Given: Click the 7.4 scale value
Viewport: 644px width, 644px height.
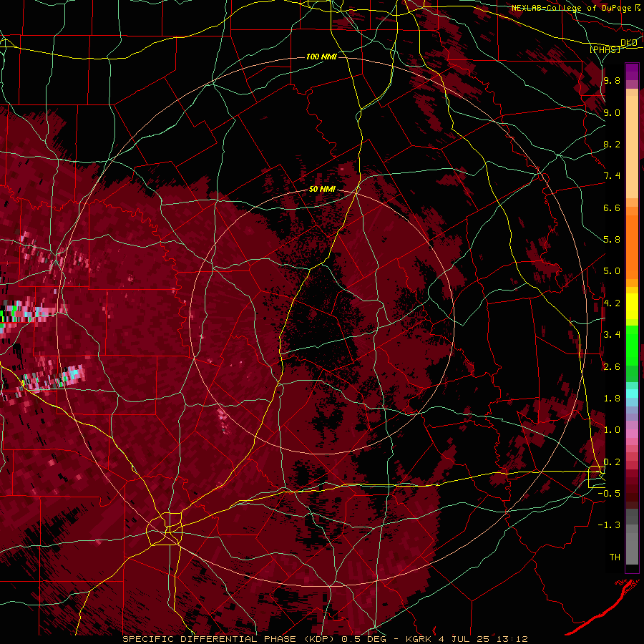Looking at the screenshot, I should point(612,176).
